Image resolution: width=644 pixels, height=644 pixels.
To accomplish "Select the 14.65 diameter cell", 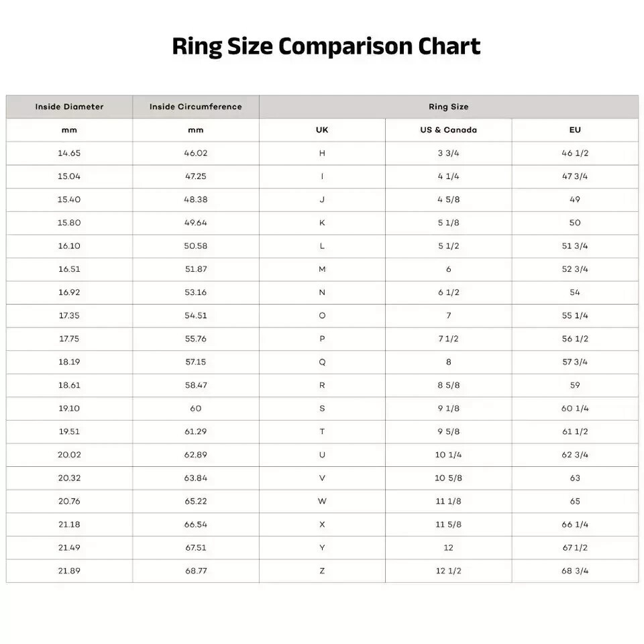I will tap(69, 153).
